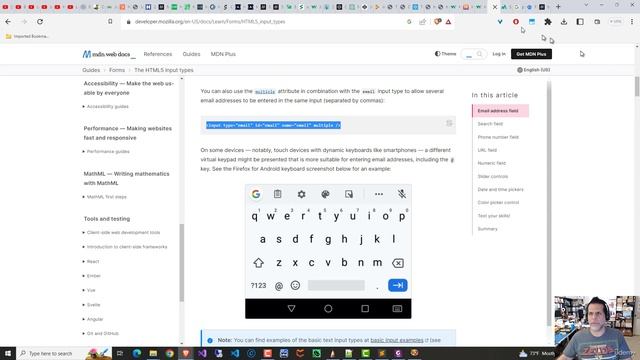Viewport: 640px width, 360px height.
Task: Close the active MDN tab
Action: click(495, 7)
